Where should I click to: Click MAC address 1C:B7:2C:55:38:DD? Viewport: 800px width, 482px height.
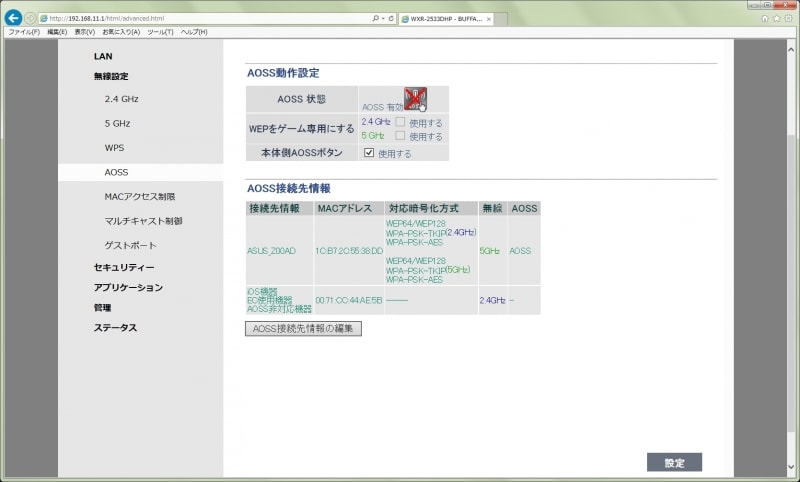[x=349, y=251]
